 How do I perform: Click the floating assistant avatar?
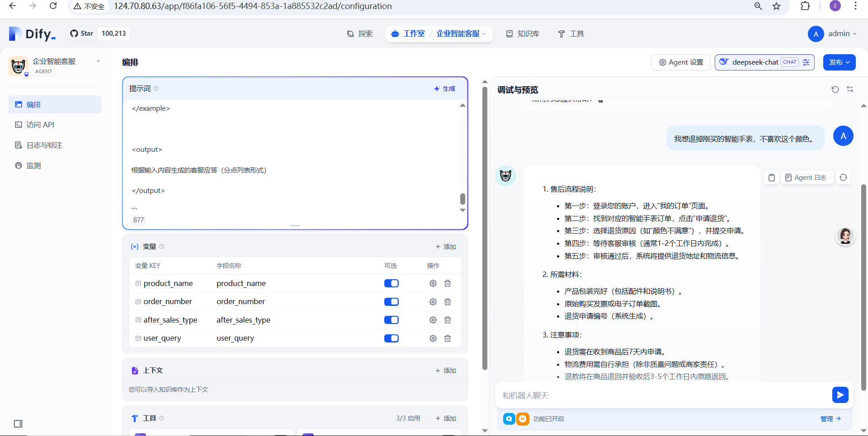[845, 236]
